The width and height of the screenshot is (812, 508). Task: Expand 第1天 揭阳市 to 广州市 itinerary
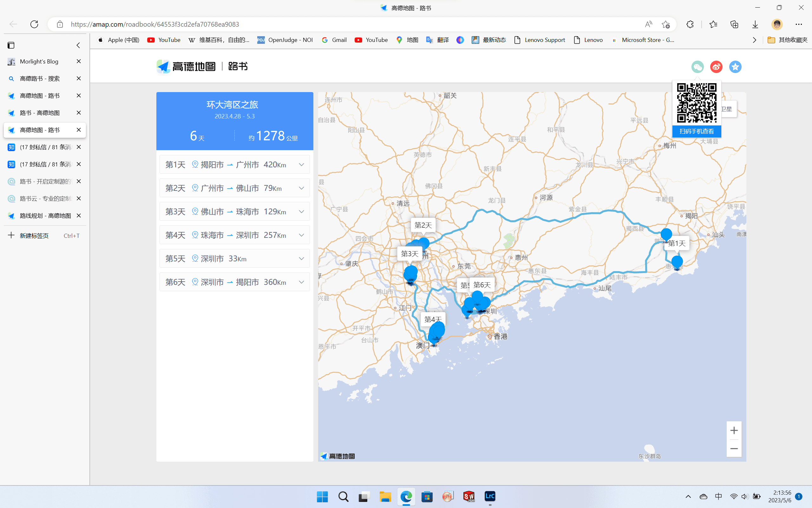(234, 165)
